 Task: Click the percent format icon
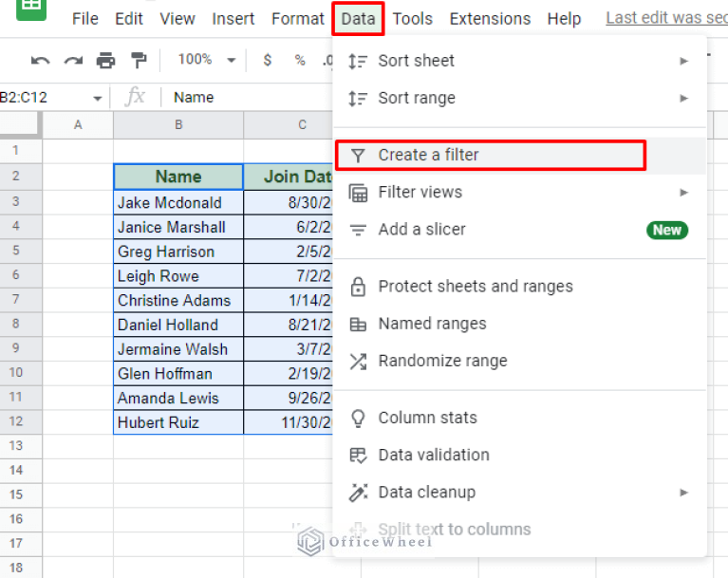300,60
